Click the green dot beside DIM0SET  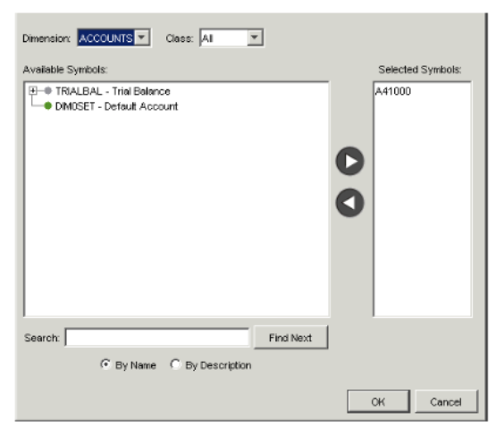[x=48, y=105]
